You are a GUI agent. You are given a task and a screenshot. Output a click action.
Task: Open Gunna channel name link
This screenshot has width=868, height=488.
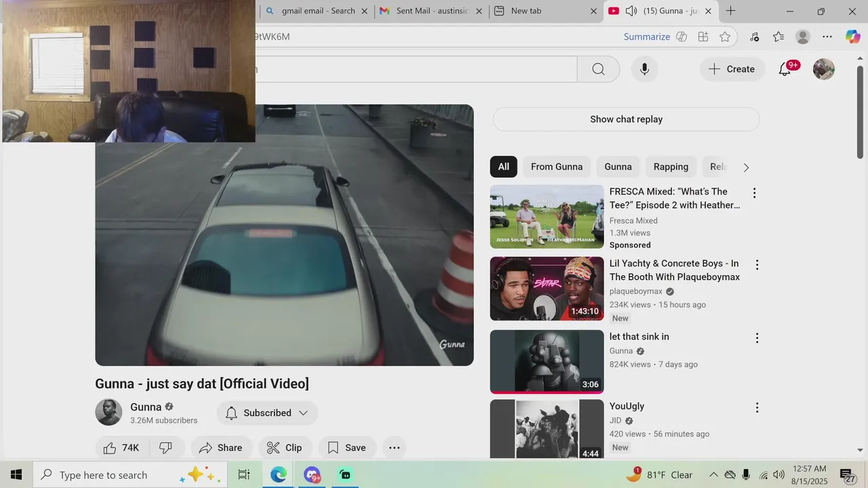(x=146, y=407)
